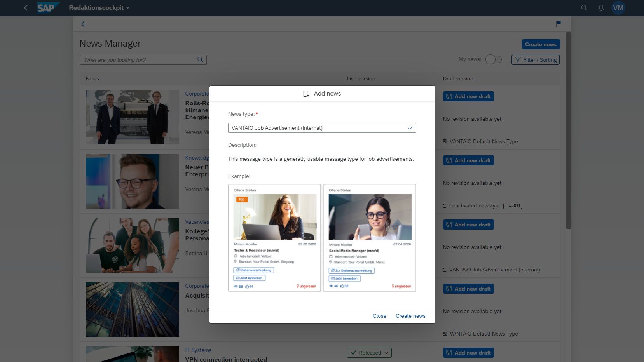Click the search icon in the news search field
Viewport: 644px width, 362px height.
200,60
